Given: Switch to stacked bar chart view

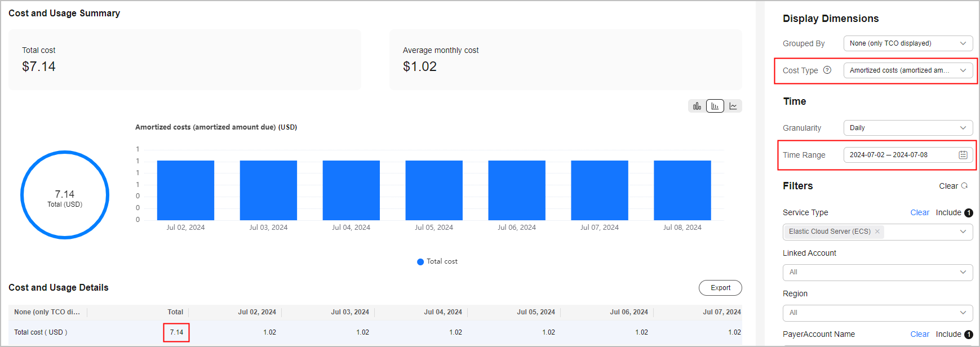Looking at the screenshot, I should point(697,106).
